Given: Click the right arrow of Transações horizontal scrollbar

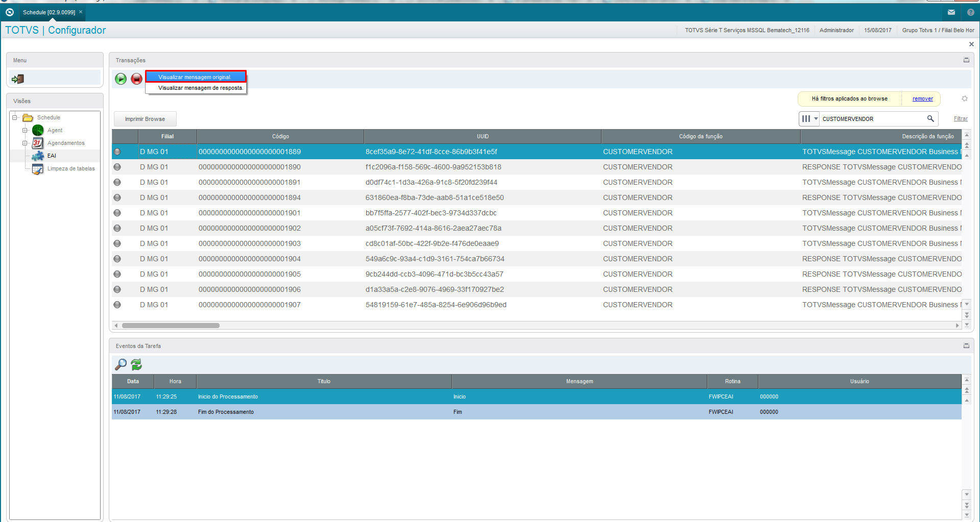Looking at the screenshot, I should [x=957, y=326].
